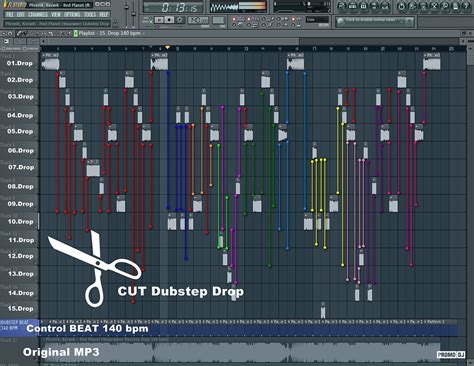This screenshot has height=366, width=474.
Task: Open the TOOLS menu
Action: [90, 15]
